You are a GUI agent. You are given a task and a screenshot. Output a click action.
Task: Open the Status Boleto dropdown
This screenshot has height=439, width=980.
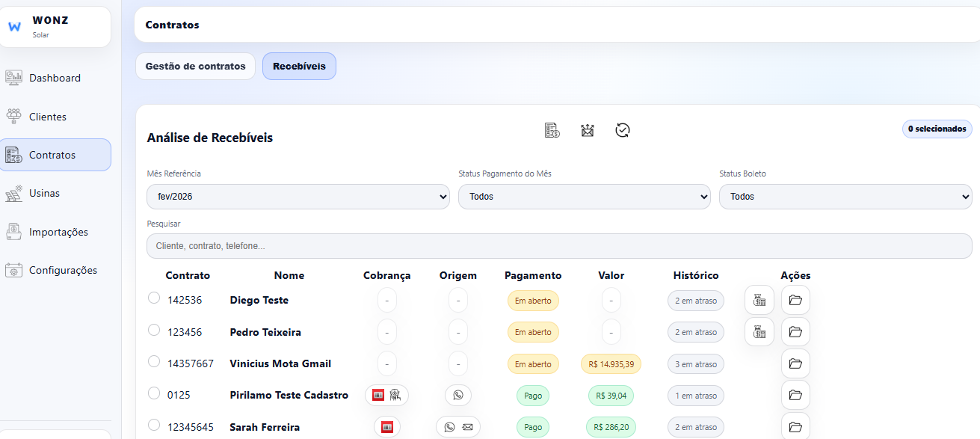845,197
